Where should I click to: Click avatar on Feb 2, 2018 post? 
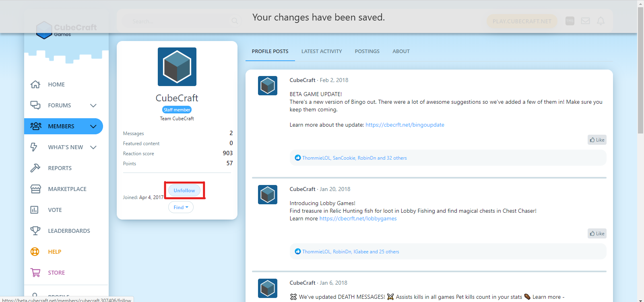click(268, 86)
